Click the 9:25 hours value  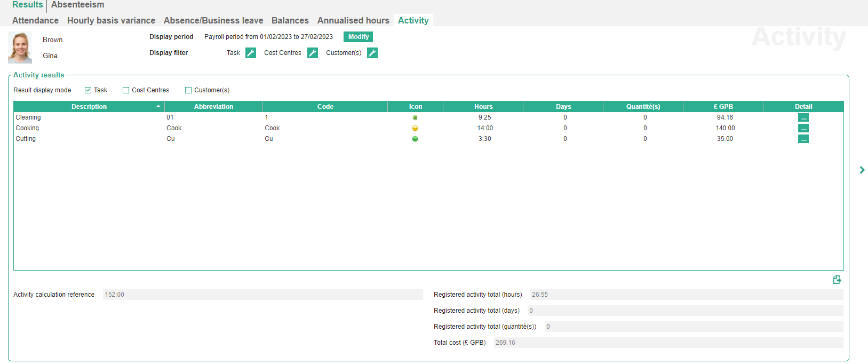tap(484, 117)
